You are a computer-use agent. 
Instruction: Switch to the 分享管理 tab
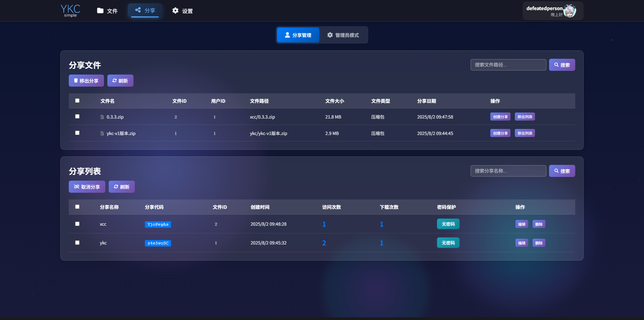point(298,35)
